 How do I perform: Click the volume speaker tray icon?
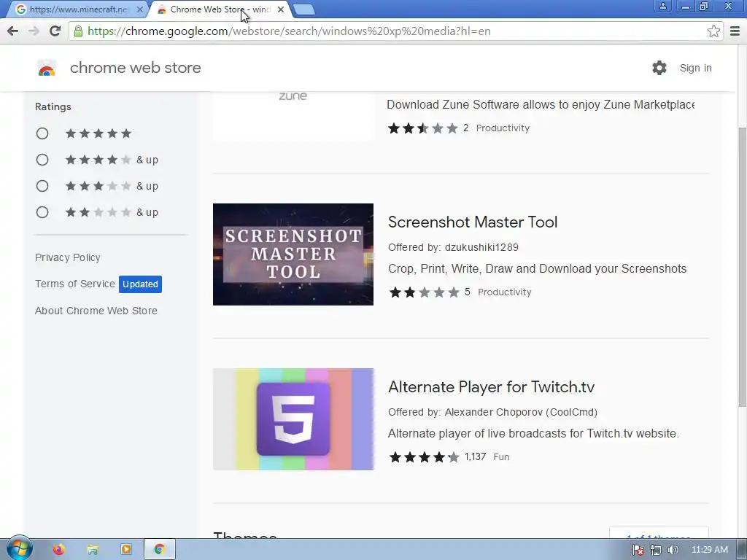click(673, 550)
